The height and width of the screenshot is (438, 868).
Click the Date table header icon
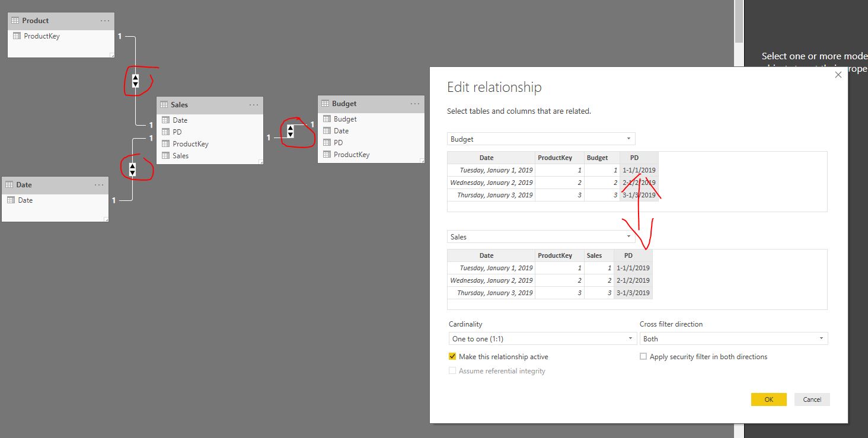9,185
